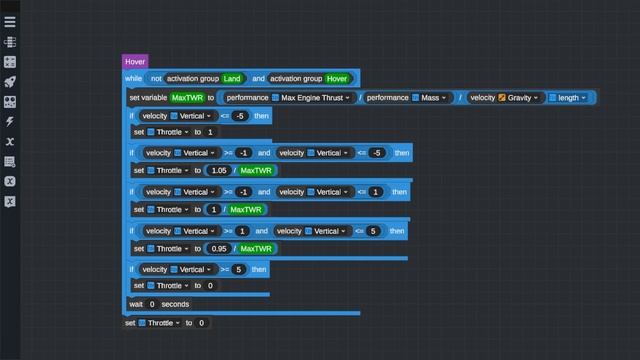Image resolution: width=640 pixels, height=360 pixels.
Task: Select the while loop block keyword
Action: click(x=133, y=78)
